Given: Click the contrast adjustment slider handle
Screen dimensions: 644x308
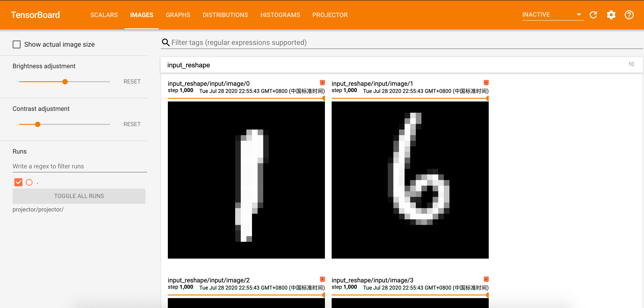Looking at the screenshot, I should click(38, 124).
